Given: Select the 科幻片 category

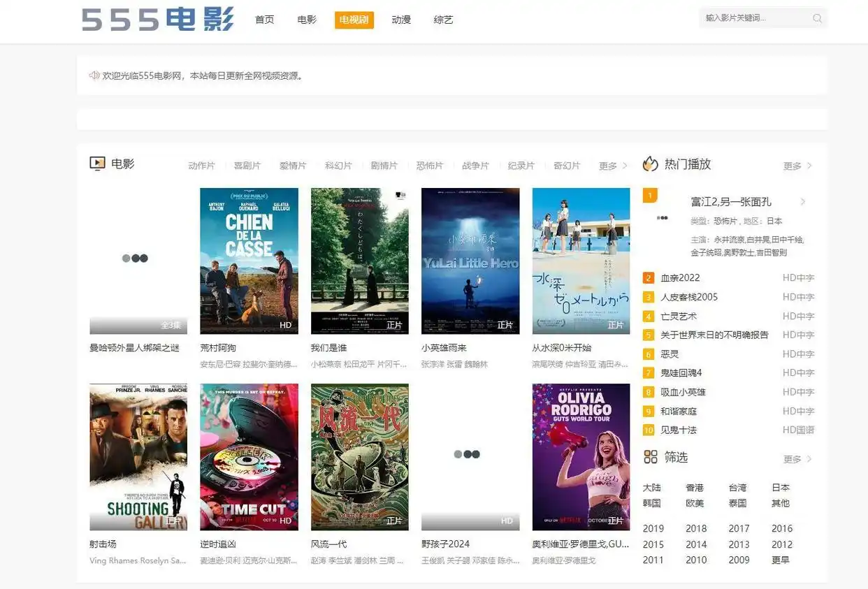Looking at the screenshot, I should [338, 166].
